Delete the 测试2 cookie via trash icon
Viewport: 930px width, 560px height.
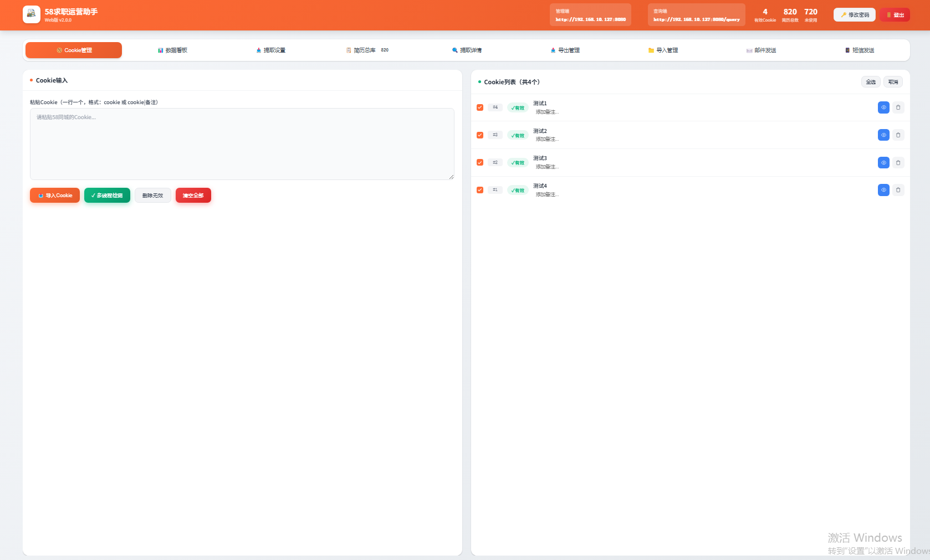898,135
